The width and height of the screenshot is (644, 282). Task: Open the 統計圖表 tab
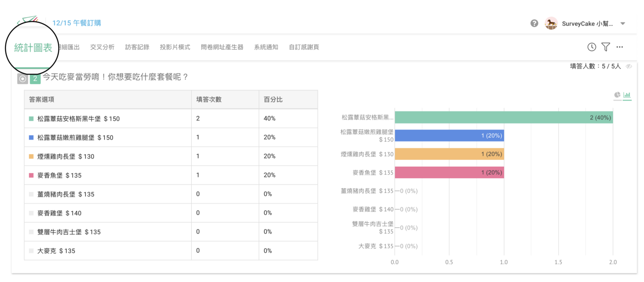(x=33, y=47)
